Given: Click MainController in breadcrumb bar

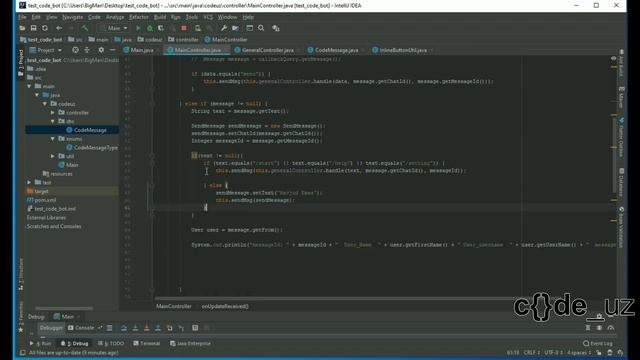Looking at the screenshot, I should tap(226, 40).
